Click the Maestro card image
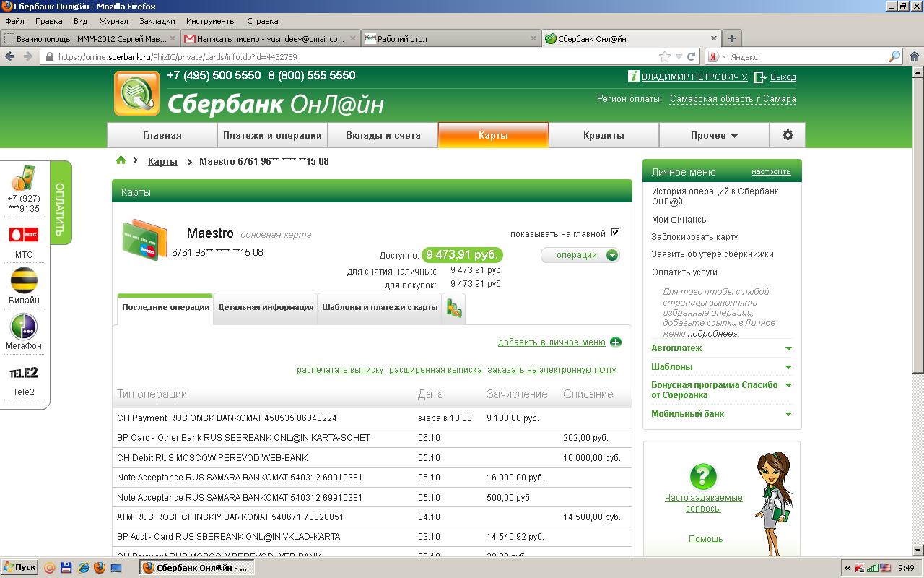The height and width of the screenshot is (578, 924). point(144,241)
